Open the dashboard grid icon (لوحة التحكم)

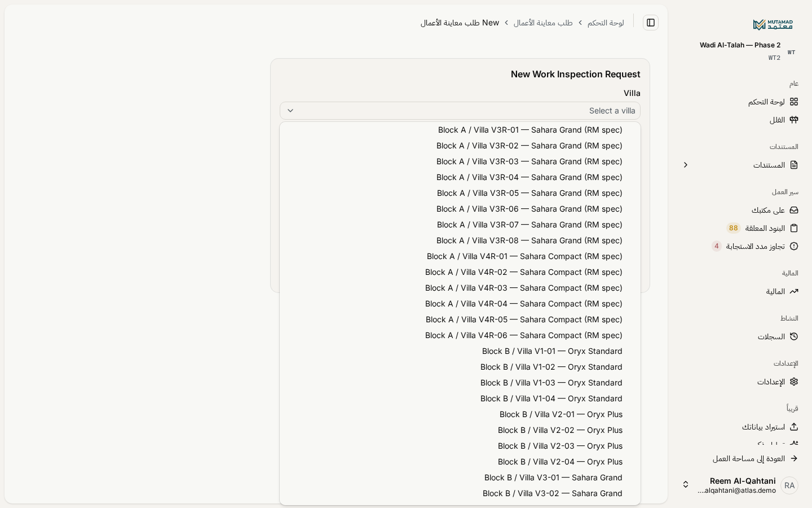(794, 102)
